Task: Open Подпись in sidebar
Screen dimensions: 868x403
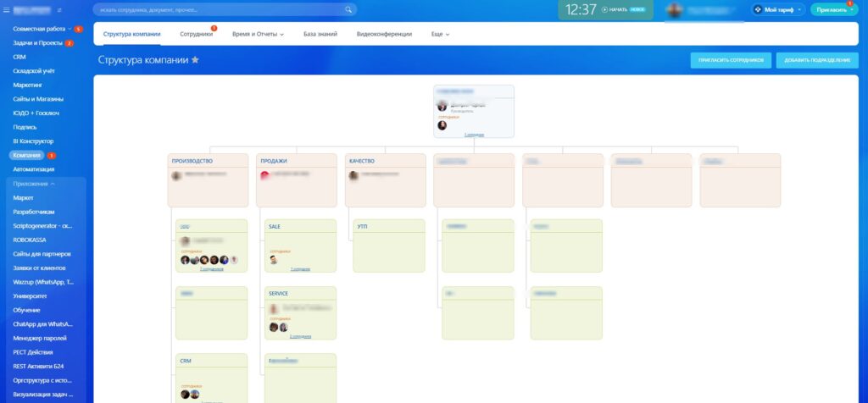Action: tap(25, 127)
